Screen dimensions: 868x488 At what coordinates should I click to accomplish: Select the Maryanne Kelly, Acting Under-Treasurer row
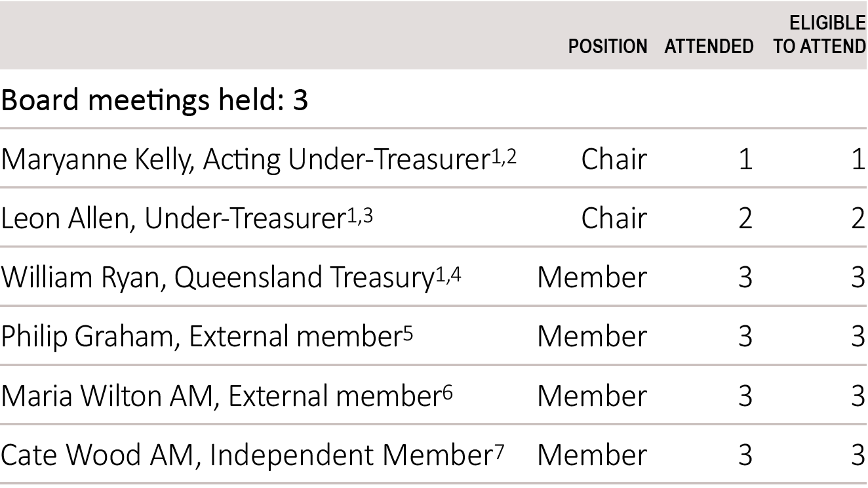tap(434, 159)
